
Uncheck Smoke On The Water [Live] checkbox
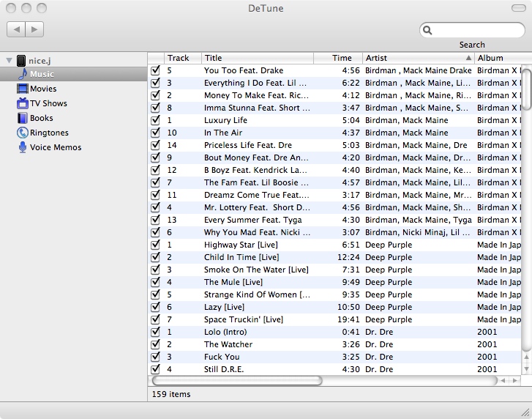click(155, 270)
